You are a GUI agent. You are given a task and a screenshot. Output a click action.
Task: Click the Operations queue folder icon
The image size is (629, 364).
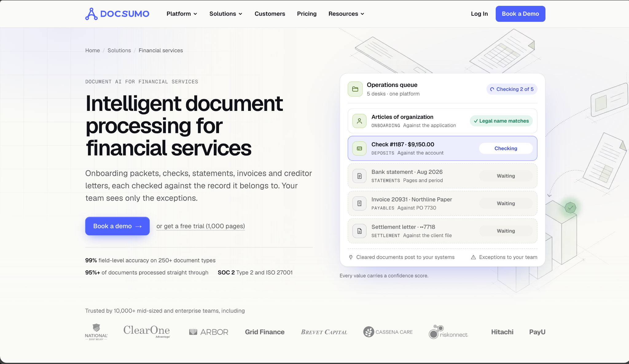355,89
